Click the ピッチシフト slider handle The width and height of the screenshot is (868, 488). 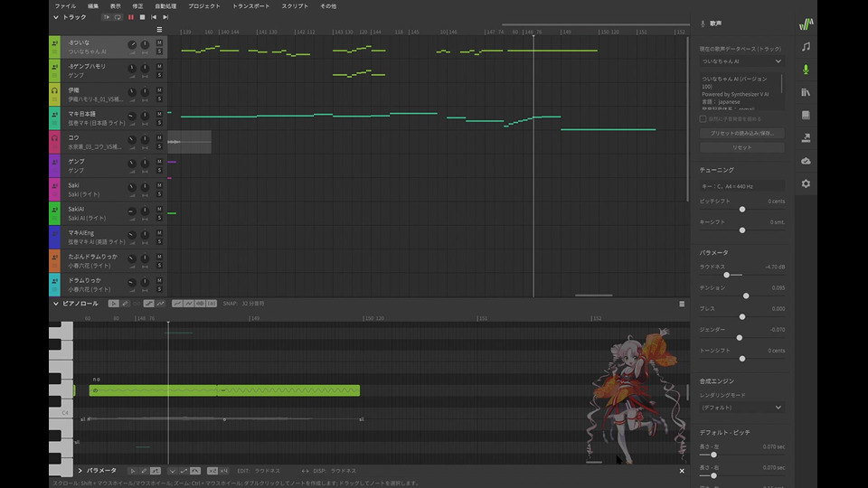(x=742, y=209)
